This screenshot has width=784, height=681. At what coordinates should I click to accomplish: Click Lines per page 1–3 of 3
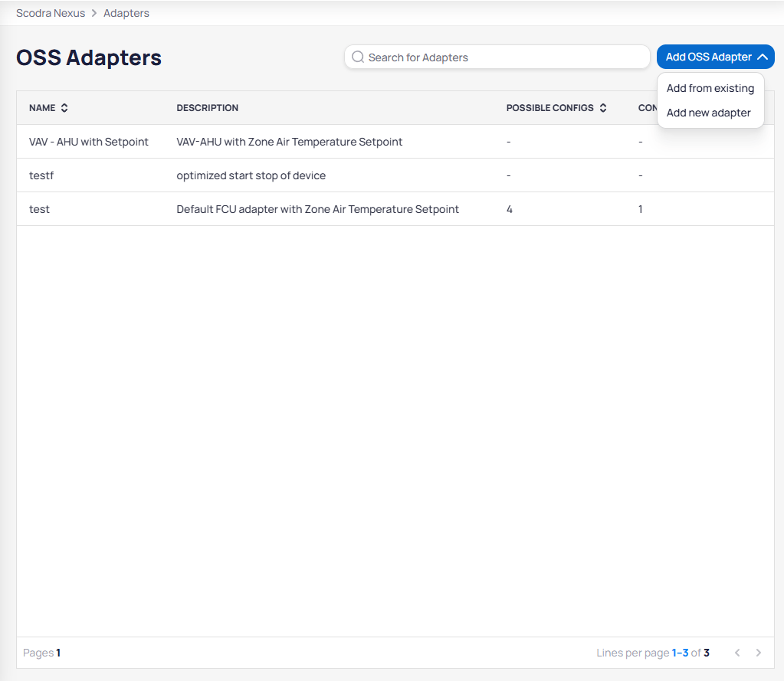click(652, 653)
